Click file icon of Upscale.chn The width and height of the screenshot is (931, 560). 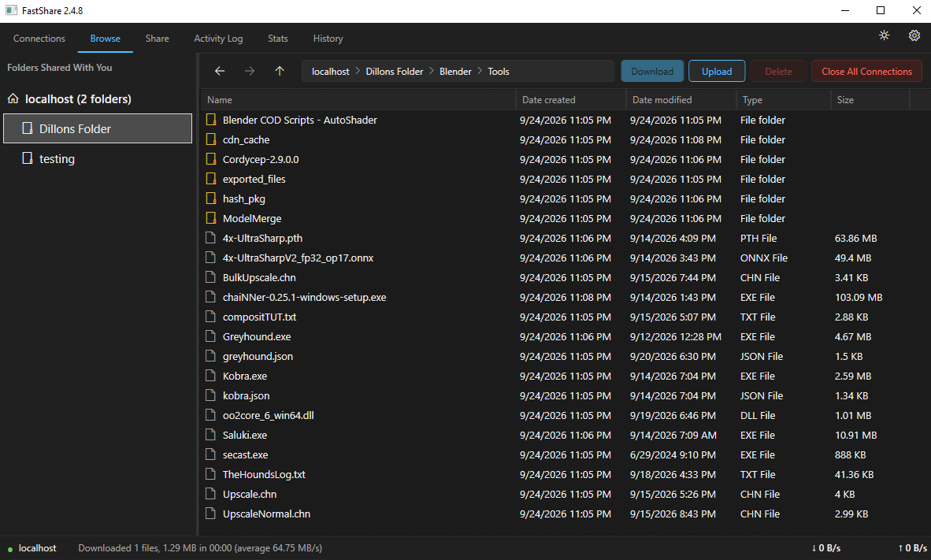tap(210, 494)
